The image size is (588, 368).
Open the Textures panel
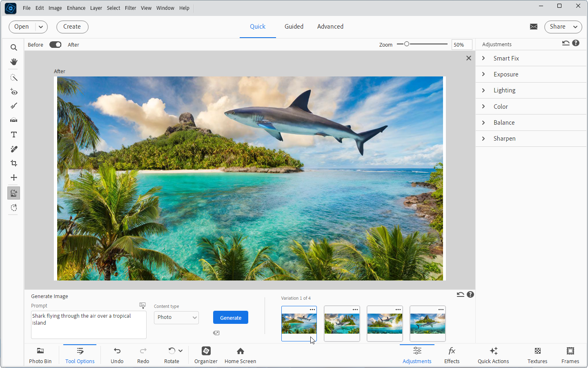[537, 355]
